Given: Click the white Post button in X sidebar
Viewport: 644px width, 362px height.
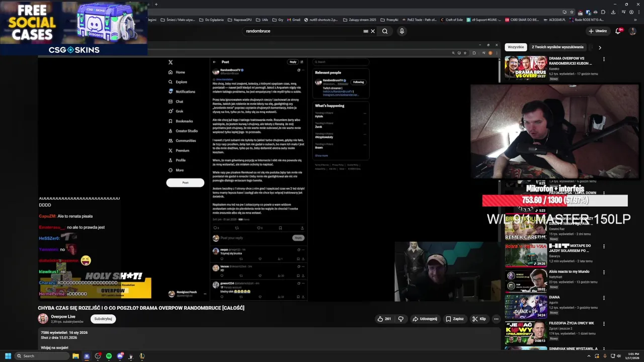Looking at the screenshot, I should pyautogui.click(x=185, y=183).
